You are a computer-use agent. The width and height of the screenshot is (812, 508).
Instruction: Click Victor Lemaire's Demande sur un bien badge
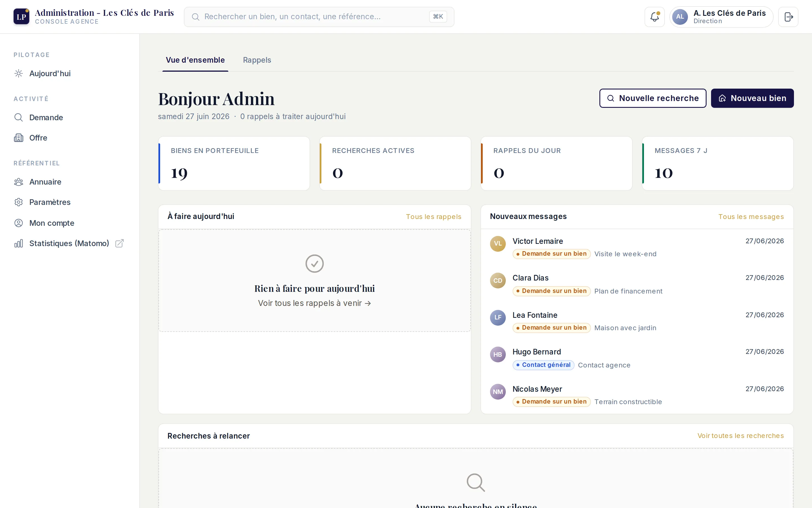coord(551,254)
